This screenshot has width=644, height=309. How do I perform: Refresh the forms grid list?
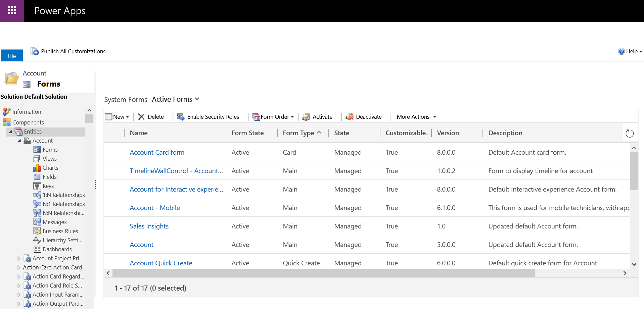pyautogui.click(x=630, y=134)
